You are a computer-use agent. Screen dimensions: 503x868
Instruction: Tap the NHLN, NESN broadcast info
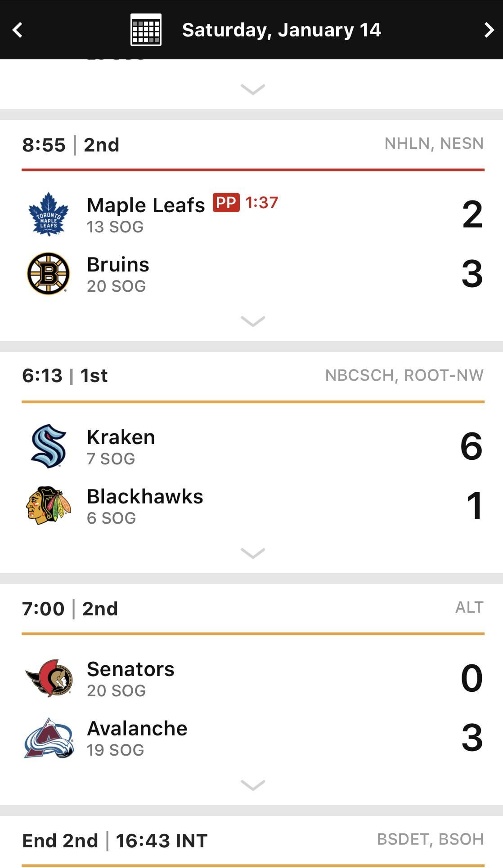434,143
